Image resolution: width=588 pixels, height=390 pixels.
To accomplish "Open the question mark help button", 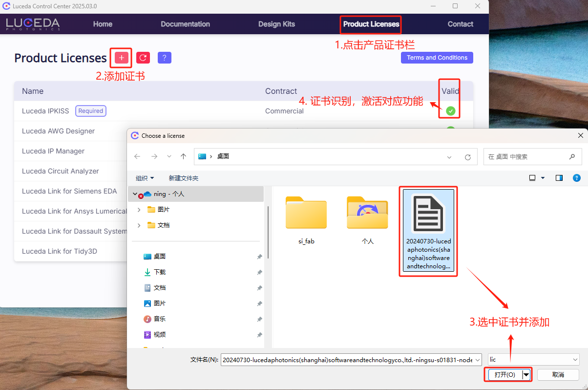I will (165, 58).
